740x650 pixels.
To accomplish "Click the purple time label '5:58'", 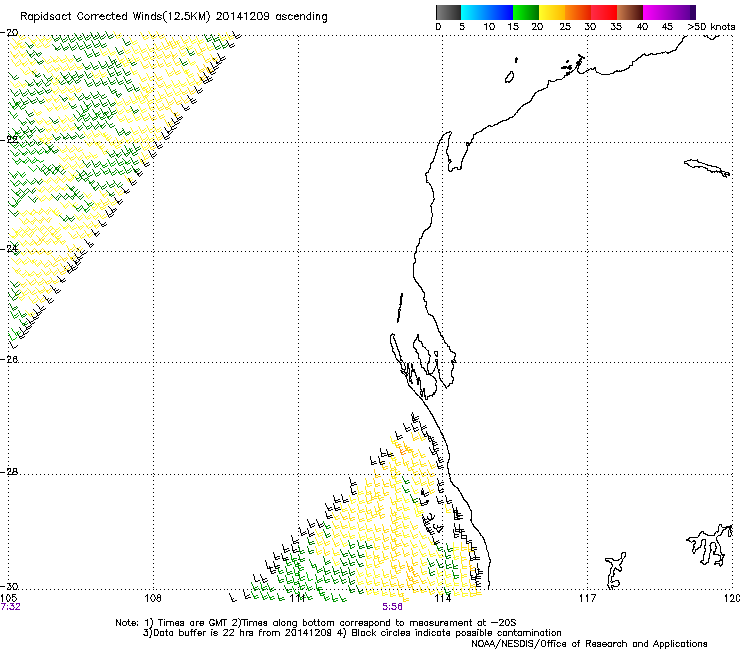I will tap(392, 607).
